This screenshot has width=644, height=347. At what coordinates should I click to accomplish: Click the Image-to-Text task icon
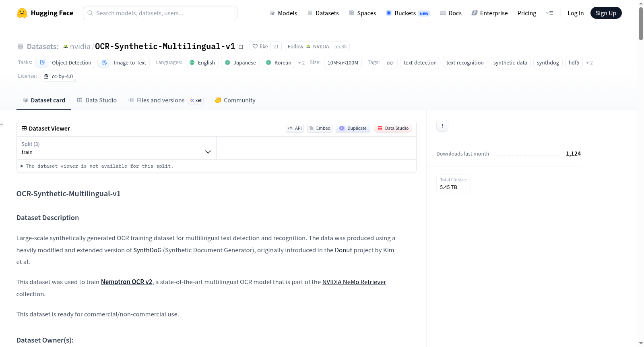pyautogui.click(x=105, y=62)
